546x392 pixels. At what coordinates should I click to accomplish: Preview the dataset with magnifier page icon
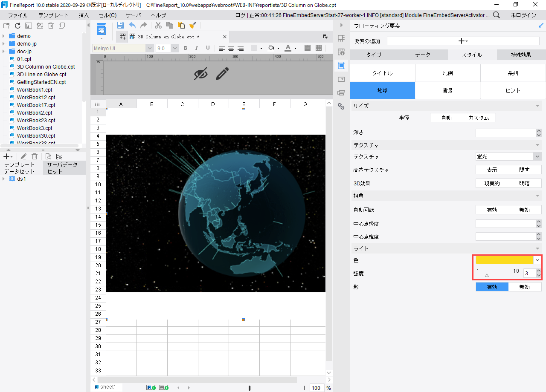[48, 156]
